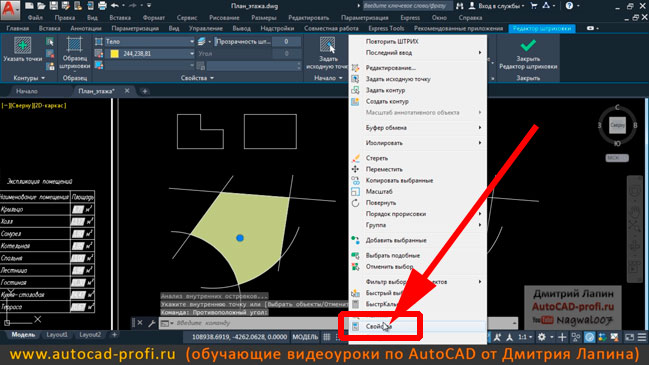Choose Выбрать подобные in context menu
The width and height of the screenshot is (649, 365).
[x=418, y=255]
